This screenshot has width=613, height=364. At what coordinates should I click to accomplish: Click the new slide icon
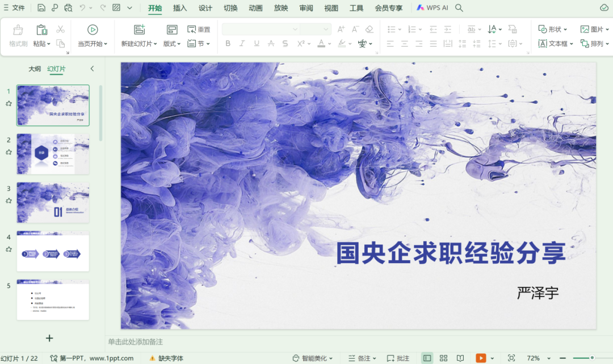tap(139, 29)
